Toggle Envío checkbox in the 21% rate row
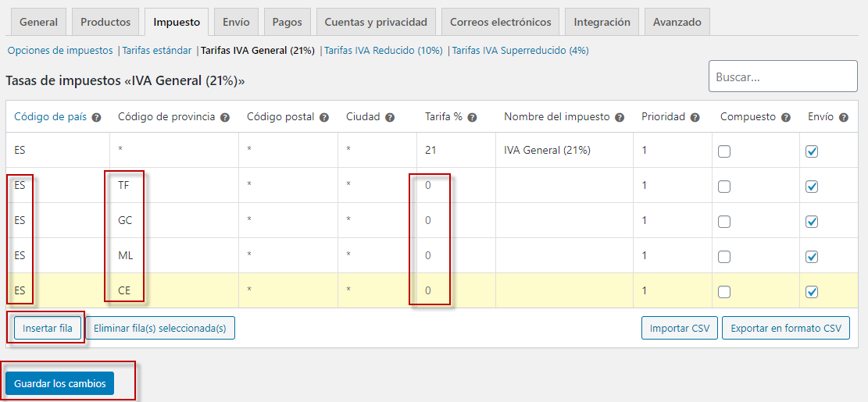The width and height of the screenshot is (868, 402). [x=812, y=151]
